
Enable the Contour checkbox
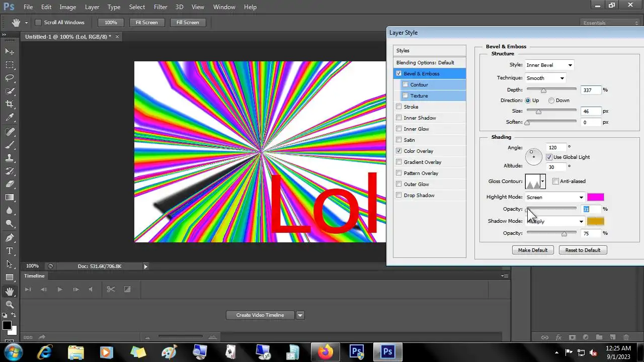[x=406, y=84]
